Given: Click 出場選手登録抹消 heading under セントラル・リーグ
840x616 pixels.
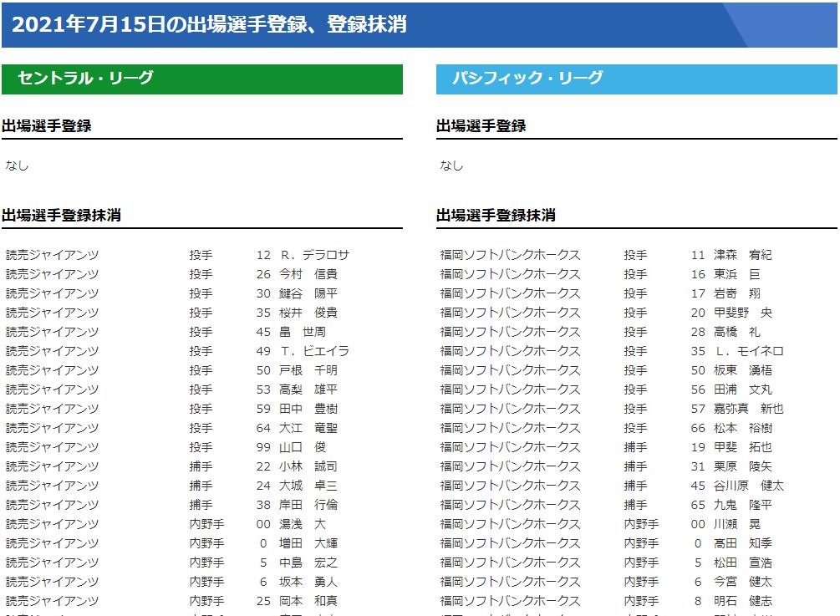Looking at the screenshot, I should click(62, 216).
